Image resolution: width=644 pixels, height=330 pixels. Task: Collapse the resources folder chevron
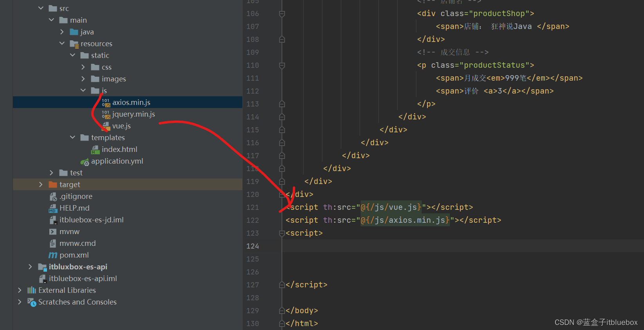click(x=62, y=43)
